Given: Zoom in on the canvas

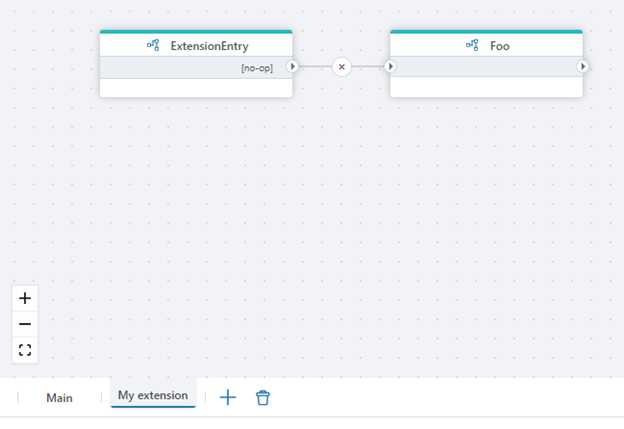Looking at the screenshot, I should [25, 298].
